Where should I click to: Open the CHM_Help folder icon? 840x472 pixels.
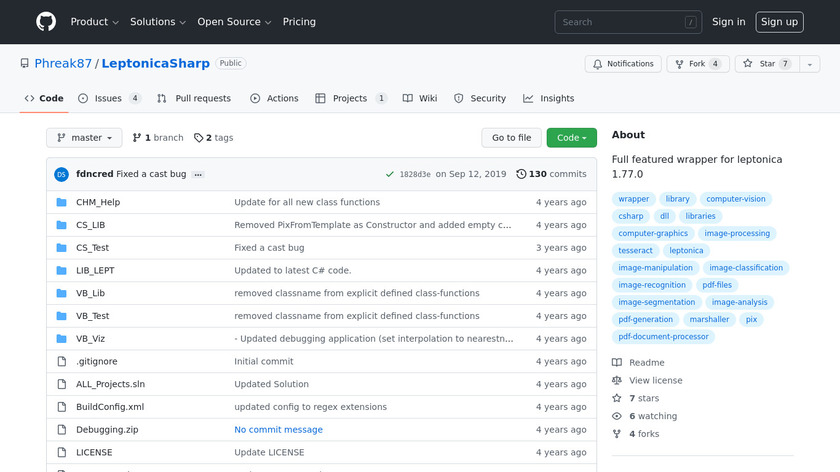point(62,202)
